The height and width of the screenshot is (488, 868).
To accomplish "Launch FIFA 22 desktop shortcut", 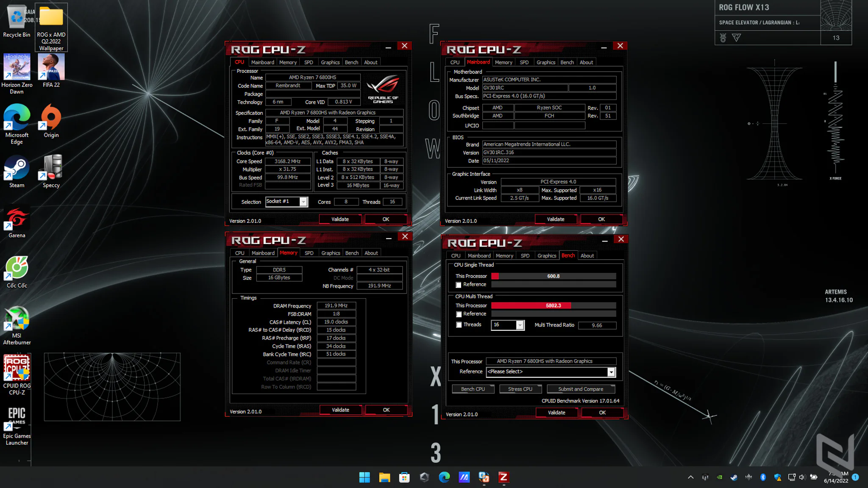I will click(51, 71).
